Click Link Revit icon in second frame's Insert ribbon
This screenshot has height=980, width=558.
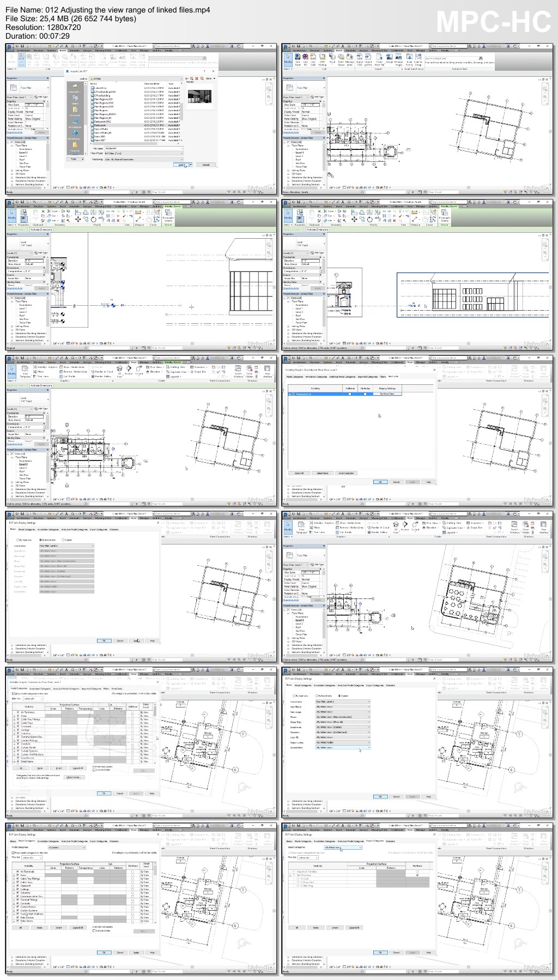[x=298, y=58]
